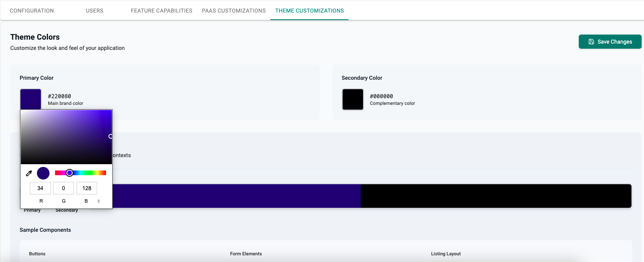
Task: Click the G value input field
Action: point(63,188)
